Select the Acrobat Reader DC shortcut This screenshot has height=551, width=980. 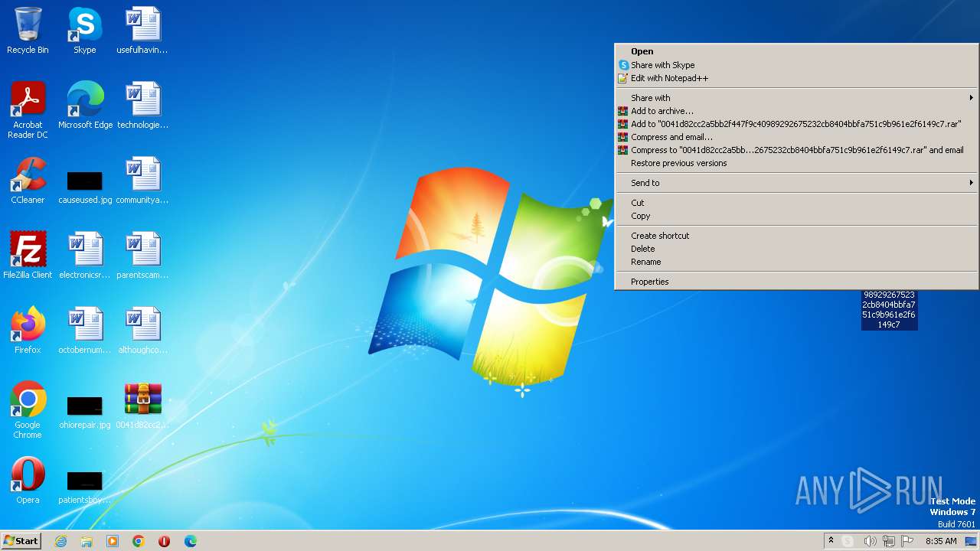(x=28, y=110)
